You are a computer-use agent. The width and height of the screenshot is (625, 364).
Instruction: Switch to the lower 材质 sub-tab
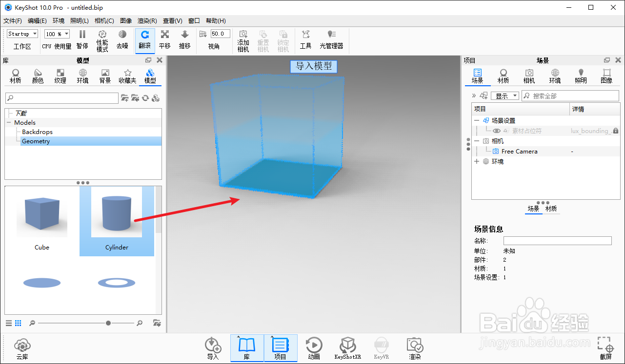(x=551, y=209)
